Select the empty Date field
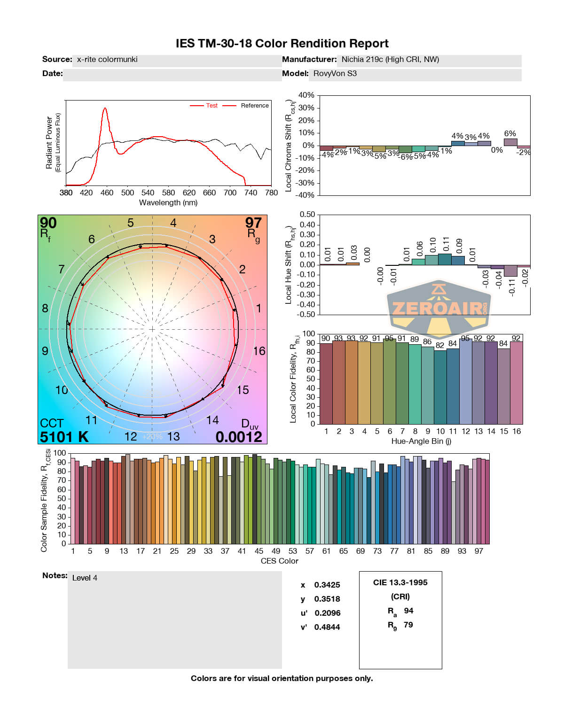Screen dimensions: 564x728 point(172,74)
